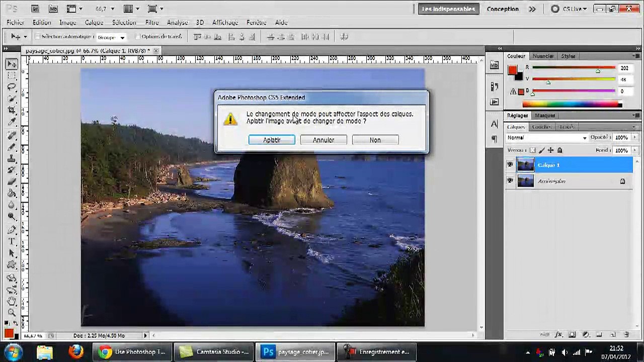Select the Move tool in toolbox
Image resolution: width=644 pixels, height=362 pixels.
pos(12,64)
